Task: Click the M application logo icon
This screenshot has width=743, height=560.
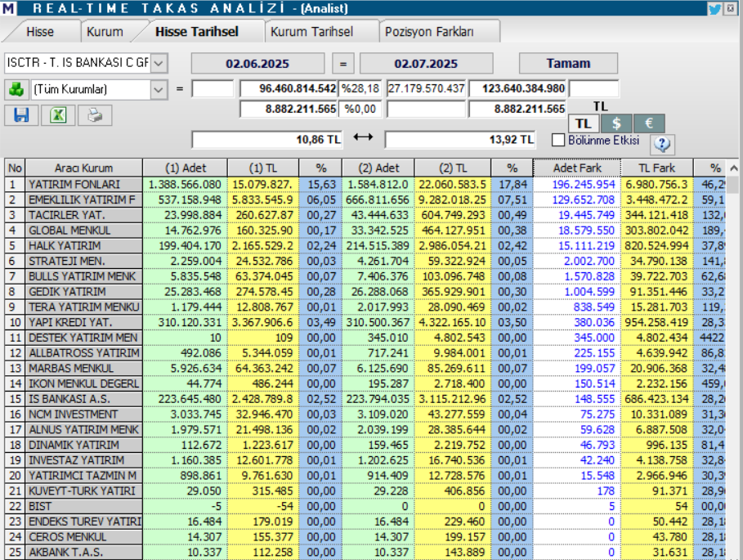Action: click(x=8, y=8)
